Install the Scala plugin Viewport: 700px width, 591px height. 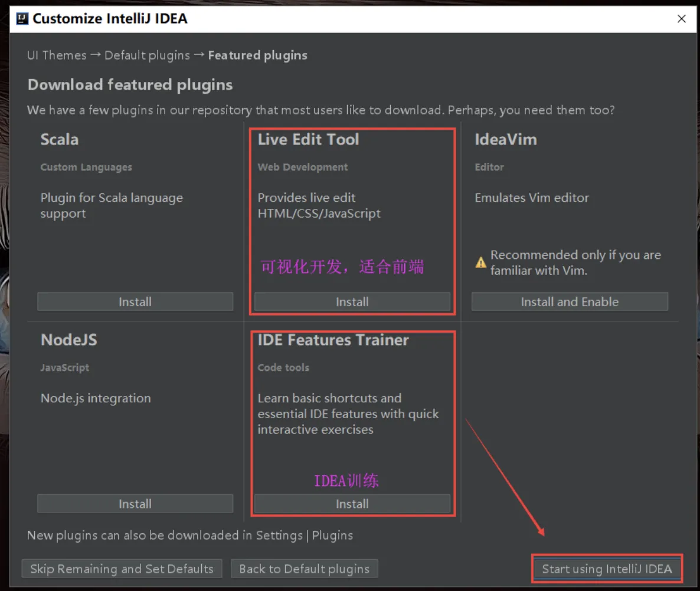(x=135, y=302)
